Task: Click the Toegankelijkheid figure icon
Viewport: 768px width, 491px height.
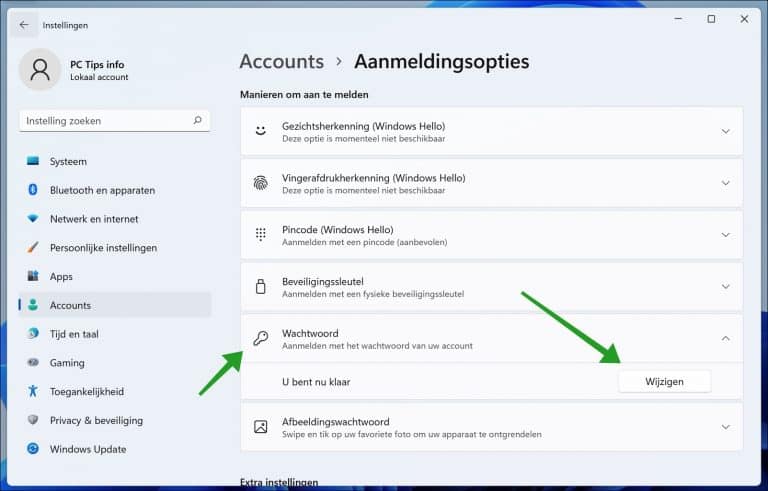Action: pyautogui.click(x=33, y=391)
